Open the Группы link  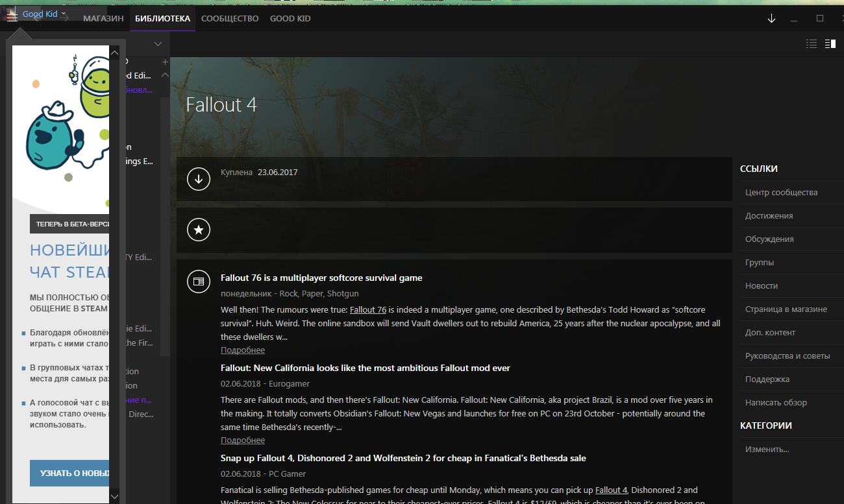coord(760,263)
